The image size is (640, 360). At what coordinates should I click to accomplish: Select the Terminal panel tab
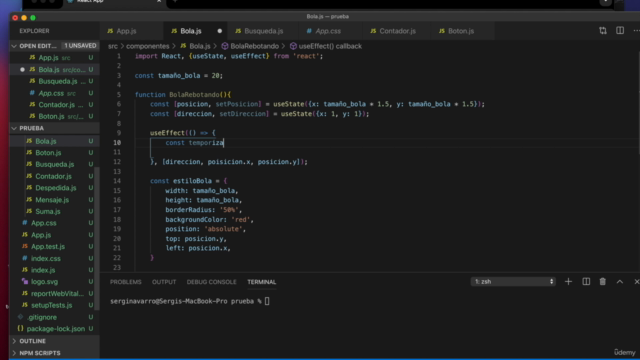click(x=262, y=282)
